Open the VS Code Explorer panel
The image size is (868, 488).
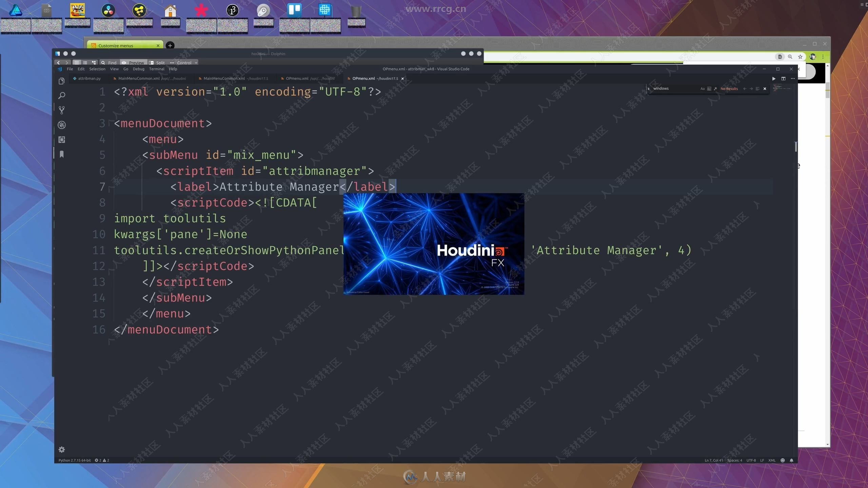click(61, 81)
